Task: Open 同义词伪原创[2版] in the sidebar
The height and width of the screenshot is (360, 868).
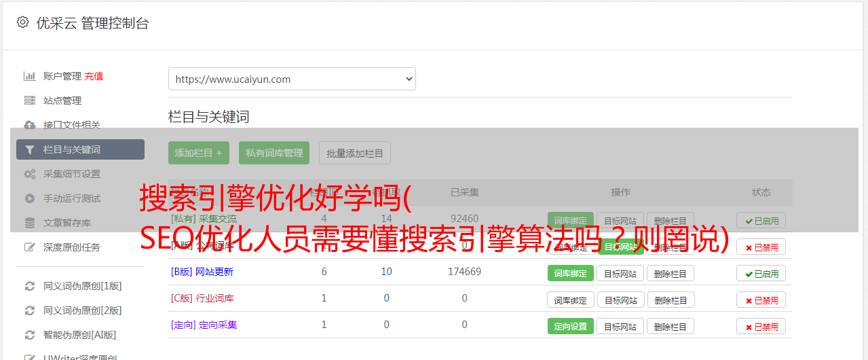Action: point(83,310)
